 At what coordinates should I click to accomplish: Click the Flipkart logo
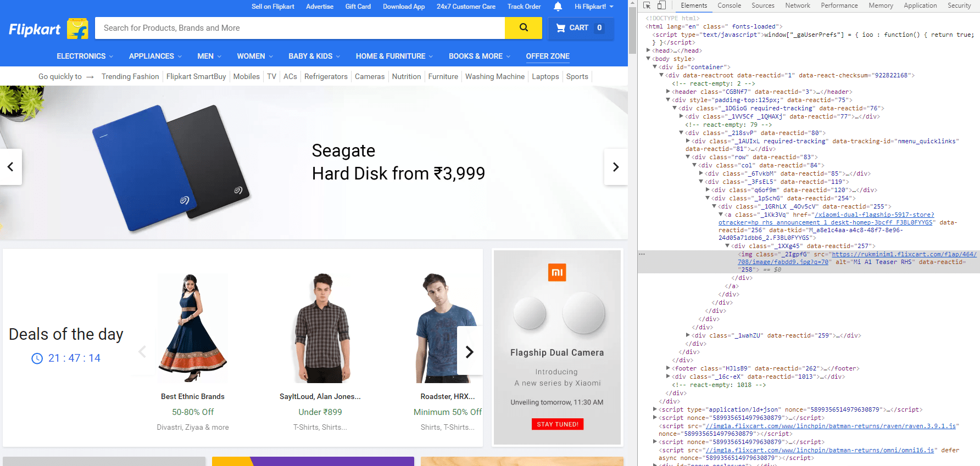click(48, 29)
